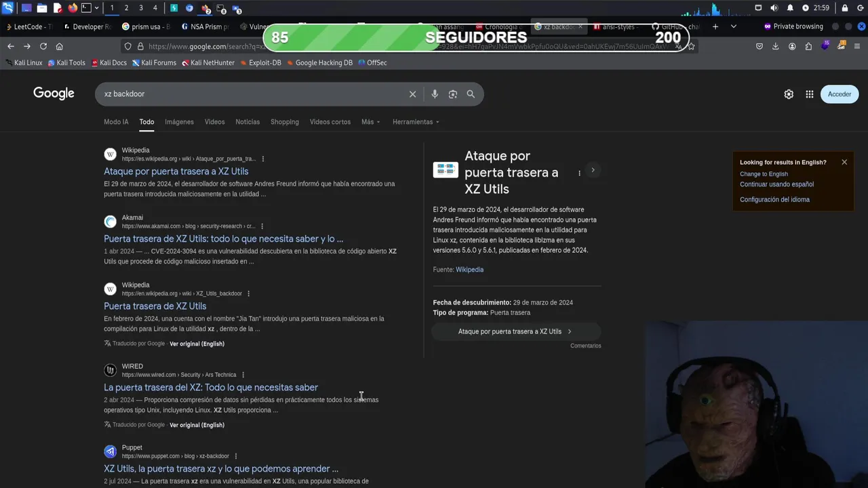Open knowledge panel more options menu
This screenshot has height=488, width=868.
pyautogui.click(x=579, y=173)
